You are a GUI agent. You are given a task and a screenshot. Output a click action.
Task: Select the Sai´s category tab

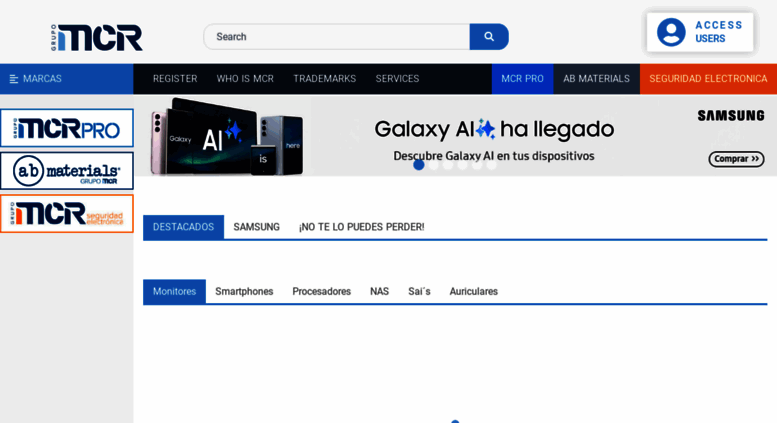coord(419,291)
